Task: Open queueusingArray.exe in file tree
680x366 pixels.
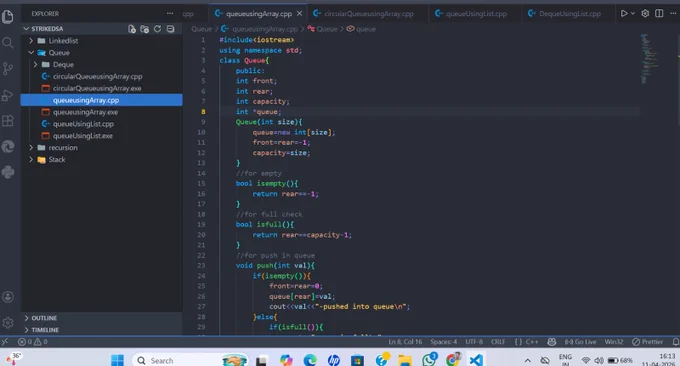Action: 85,112
